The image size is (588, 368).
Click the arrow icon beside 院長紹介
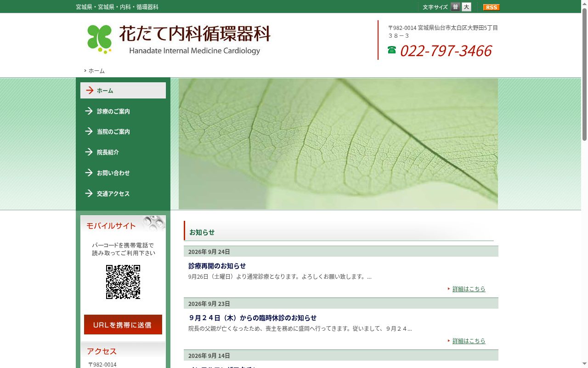tap(89, 152)
